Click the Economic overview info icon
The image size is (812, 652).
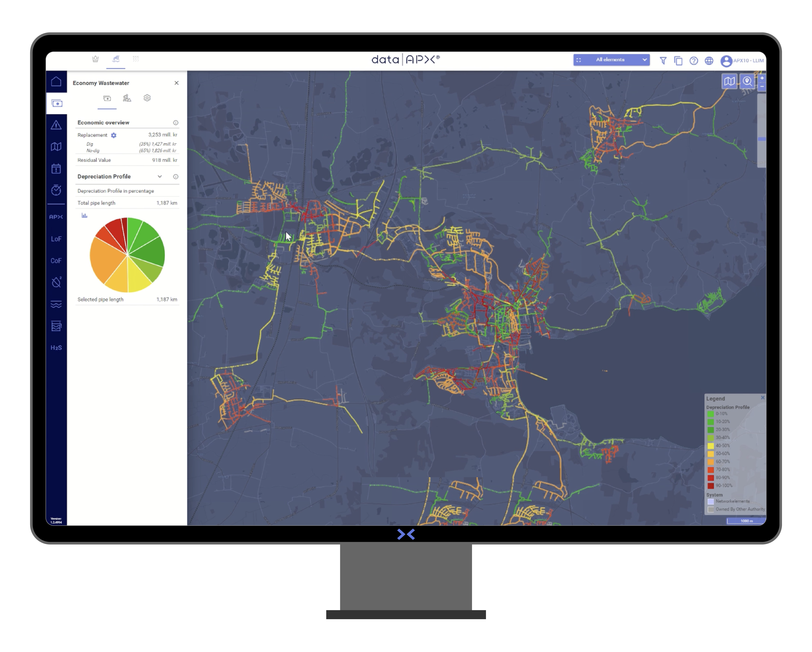[x=176, y=123]
